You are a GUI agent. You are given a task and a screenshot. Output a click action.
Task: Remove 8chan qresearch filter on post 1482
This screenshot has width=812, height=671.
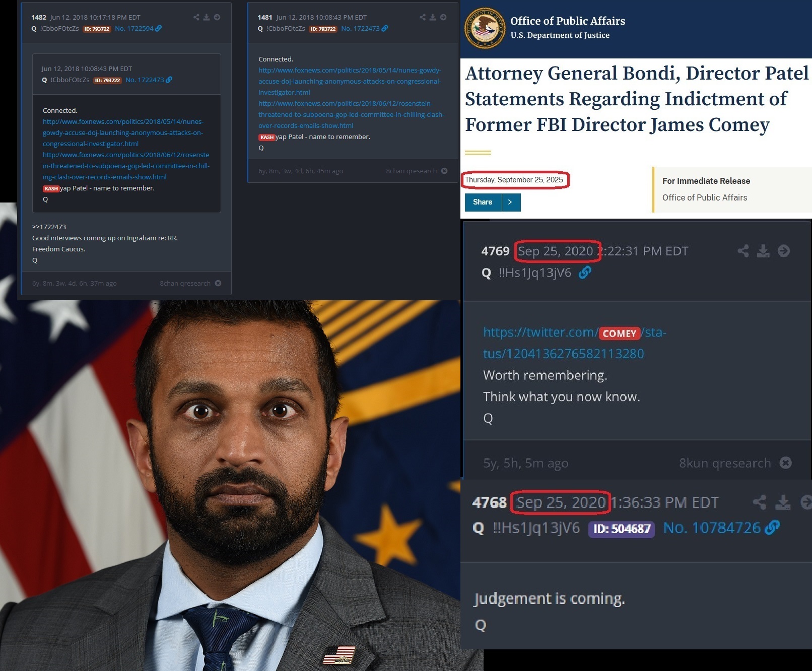(x=218, y=283)
